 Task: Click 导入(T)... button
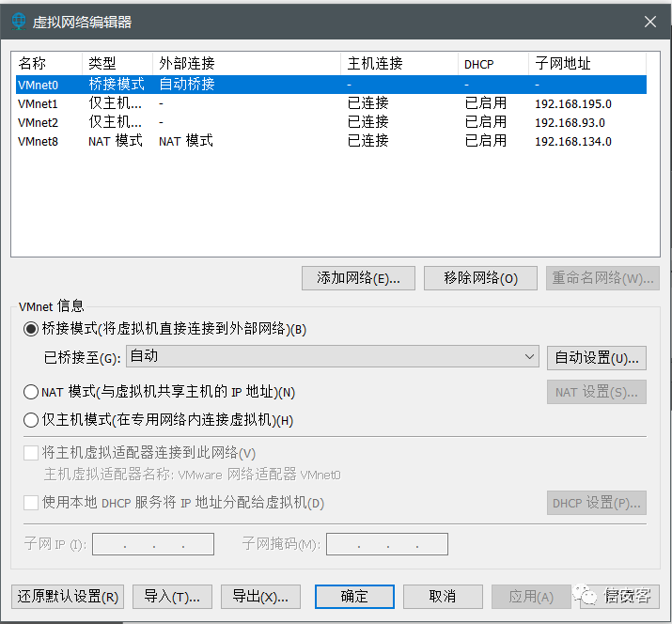click(172, 597)
